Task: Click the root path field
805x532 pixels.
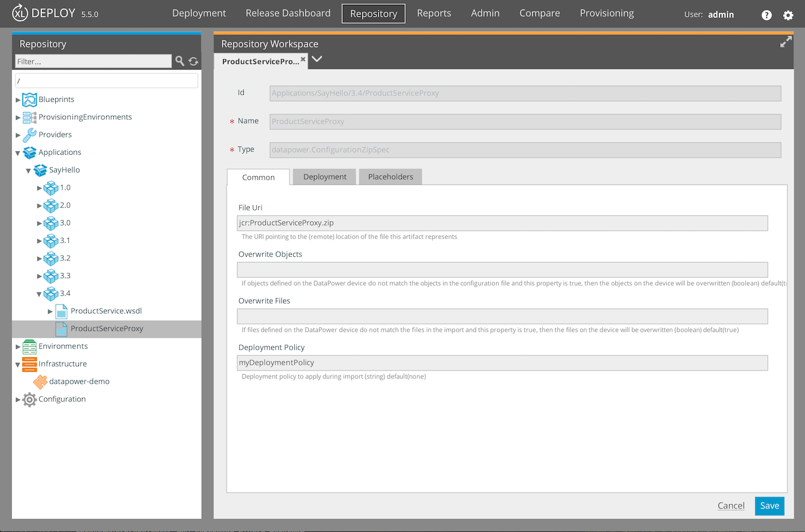Action: [x=106, y=81]
